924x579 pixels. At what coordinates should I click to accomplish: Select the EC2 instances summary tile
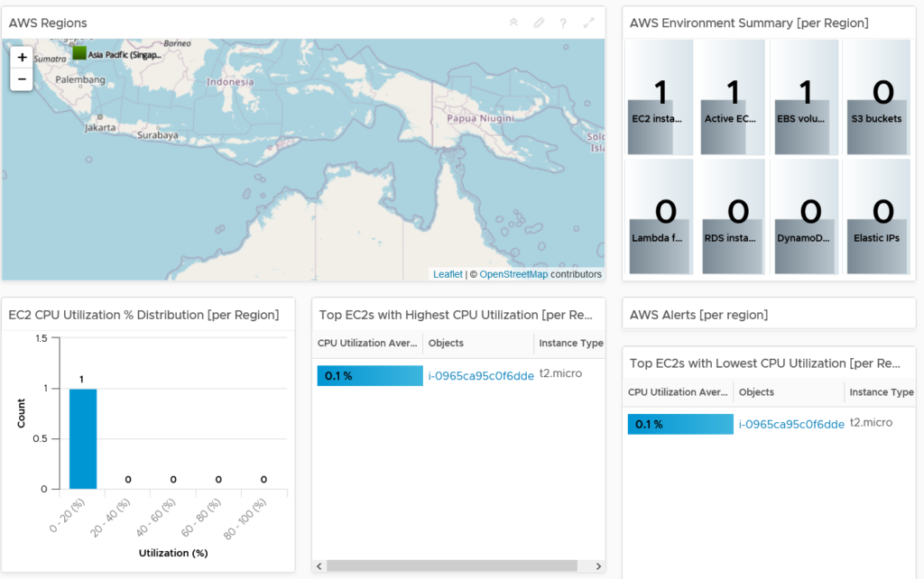coord(660,97)
